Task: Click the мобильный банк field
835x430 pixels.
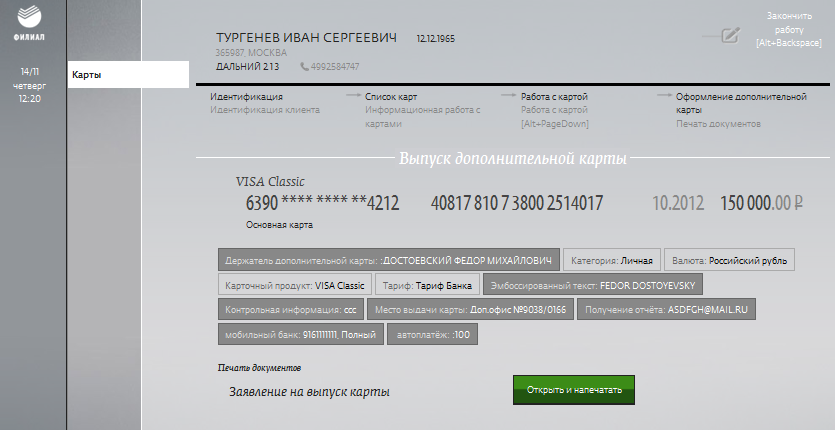Action: click(301, 335)
